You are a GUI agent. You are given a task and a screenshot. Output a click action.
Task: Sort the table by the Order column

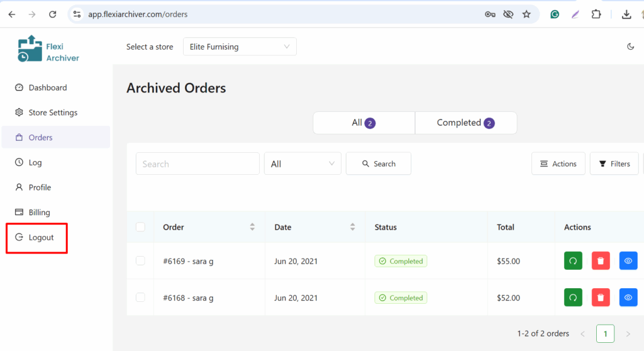(x=252, y=227)
